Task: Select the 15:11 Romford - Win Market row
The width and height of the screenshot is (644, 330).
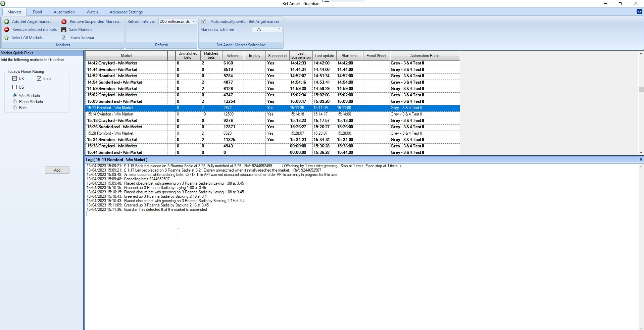Action: coord(273,108)
